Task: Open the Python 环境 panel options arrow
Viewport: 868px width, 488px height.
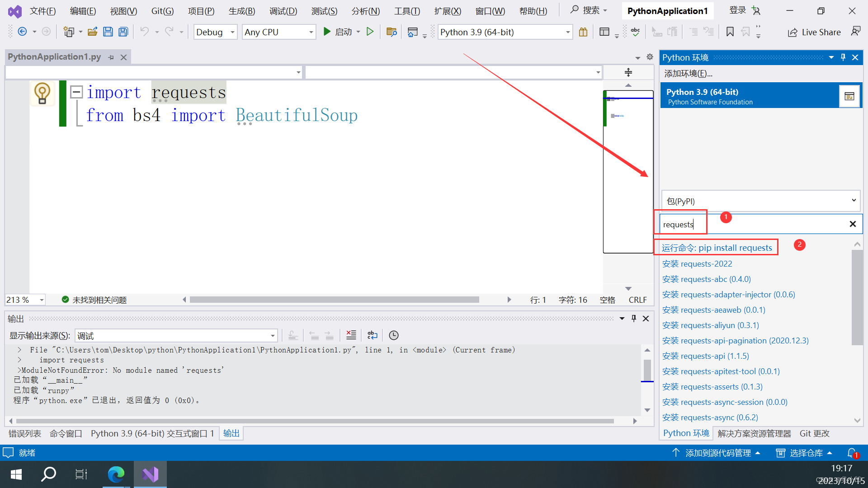Action: [x=831, y=57]
